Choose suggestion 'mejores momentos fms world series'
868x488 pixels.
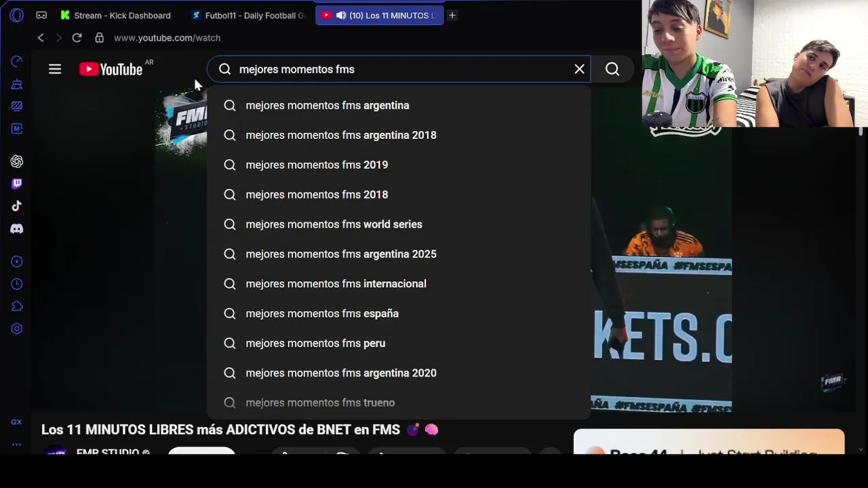click(x=399, y=224)
